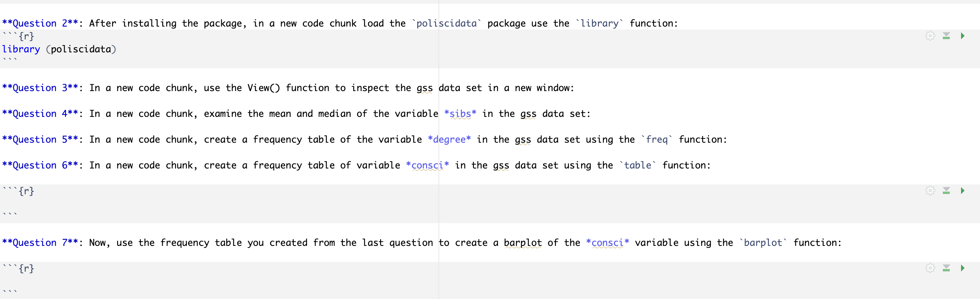The image size is (980, 299).
Task: Click the closing backticks of the Question 6 chunk
Action: click(9, 213)
